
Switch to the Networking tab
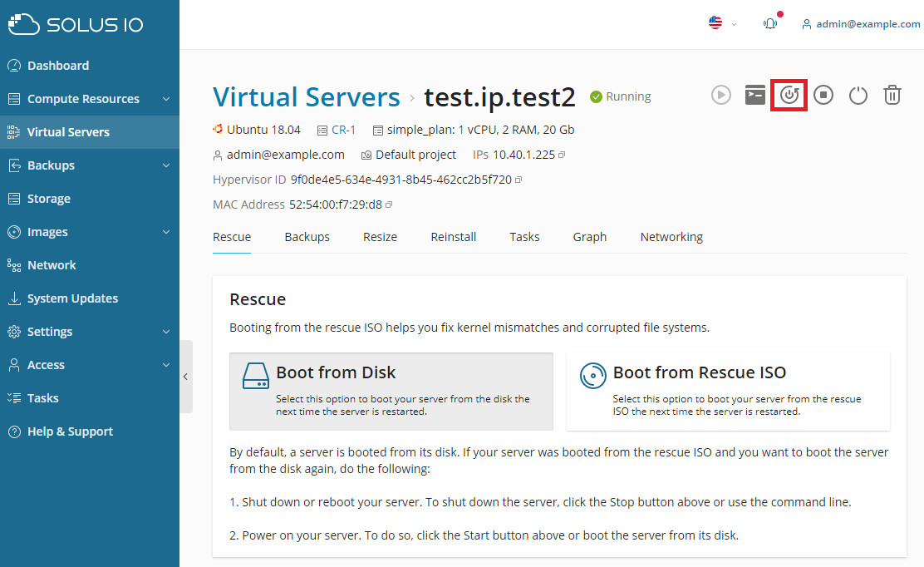point(671,237)
